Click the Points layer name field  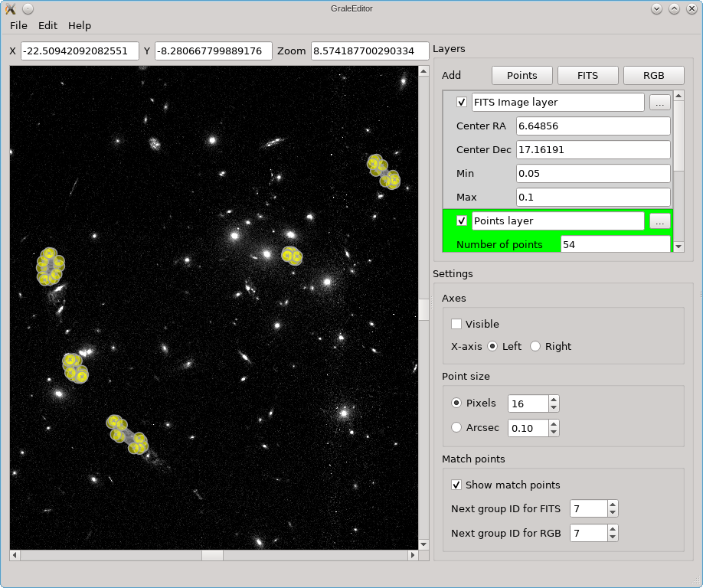pos(557,221)
